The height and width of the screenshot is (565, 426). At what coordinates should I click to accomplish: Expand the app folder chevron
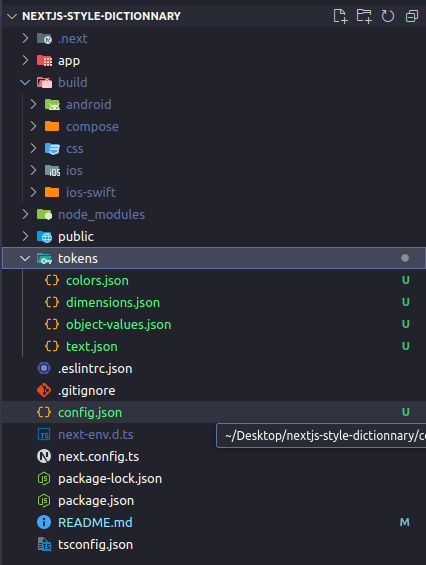coord(25,60)
